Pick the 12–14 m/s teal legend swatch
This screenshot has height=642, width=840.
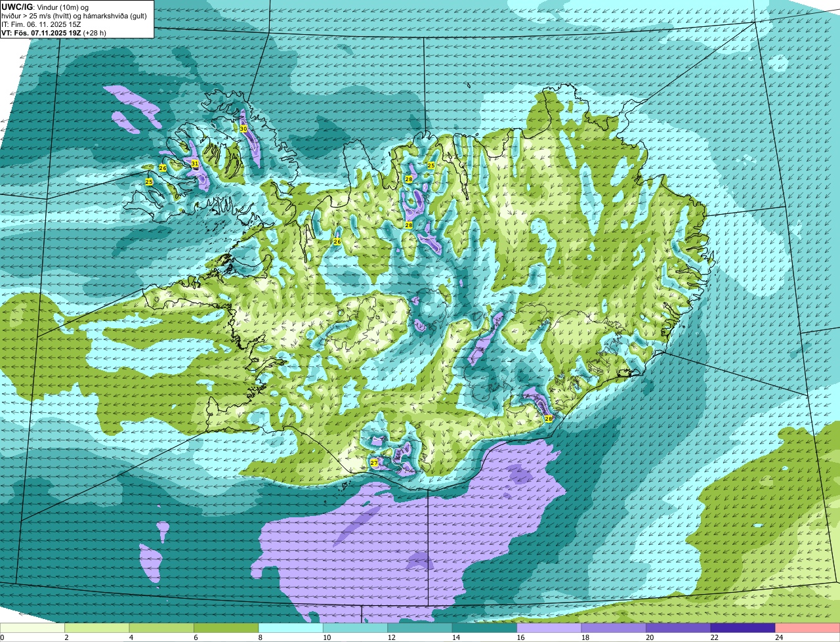click(420, 628)
